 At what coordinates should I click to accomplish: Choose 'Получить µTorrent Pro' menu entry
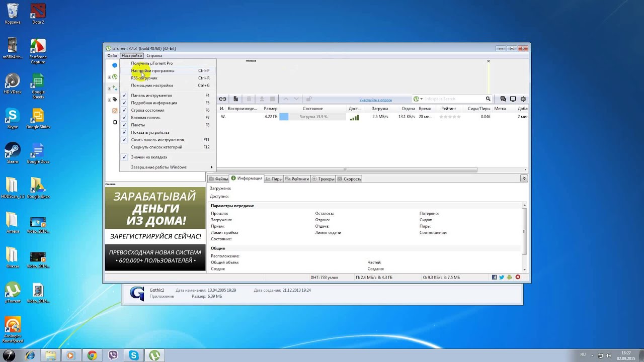[x=168, y=63]
